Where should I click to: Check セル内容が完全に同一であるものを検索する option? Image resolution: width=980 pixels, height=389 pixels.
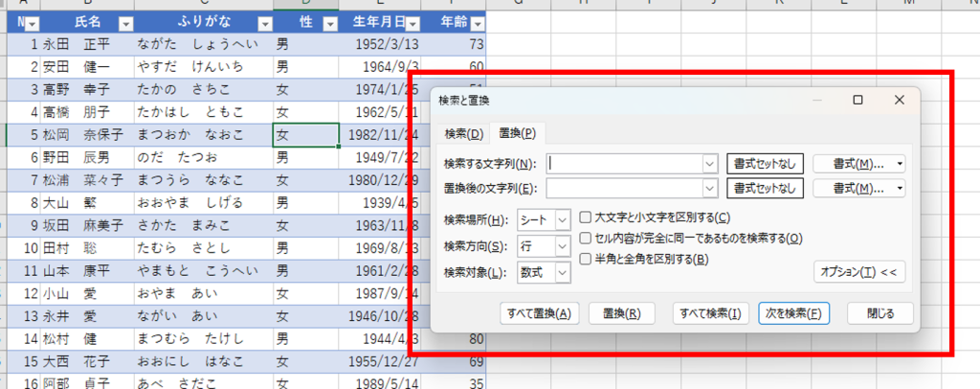point(586,239)
